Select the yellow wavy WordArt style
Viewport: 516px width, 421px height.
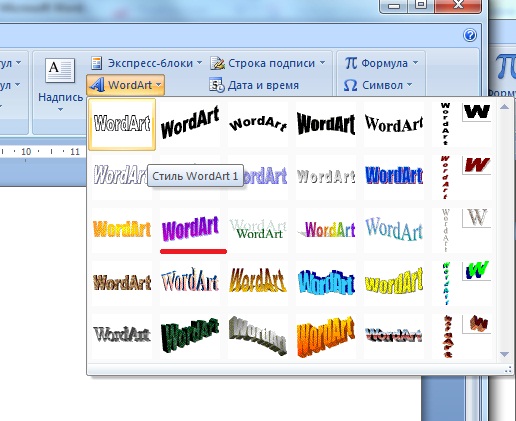pyautogui.click(x=394, y=283)
